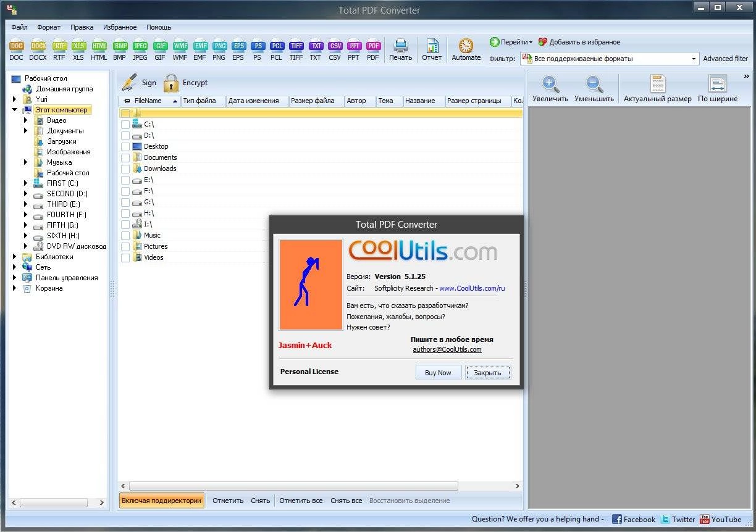Select WMF conversion icon
Image resolution: width=756 pixels, height=532 pixels.
click(180, 49)
